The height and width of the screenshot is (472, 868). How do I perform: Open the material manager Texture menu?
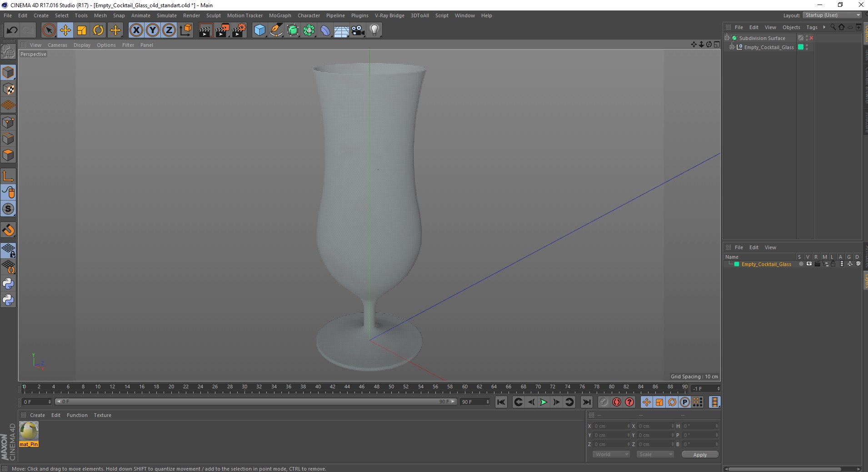click(x=102, y=415)
